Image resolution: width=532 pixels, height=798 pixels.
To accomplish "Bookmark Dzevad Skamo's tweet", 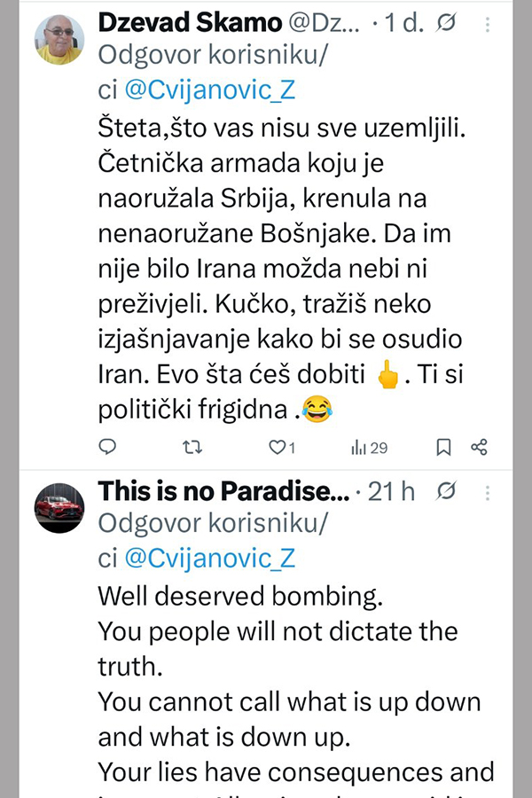I will click(444, 448).
